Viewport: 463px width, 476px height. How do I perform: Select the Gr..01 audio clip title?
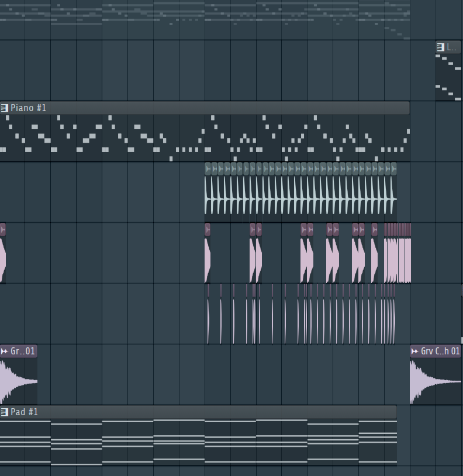pos(23,351)
